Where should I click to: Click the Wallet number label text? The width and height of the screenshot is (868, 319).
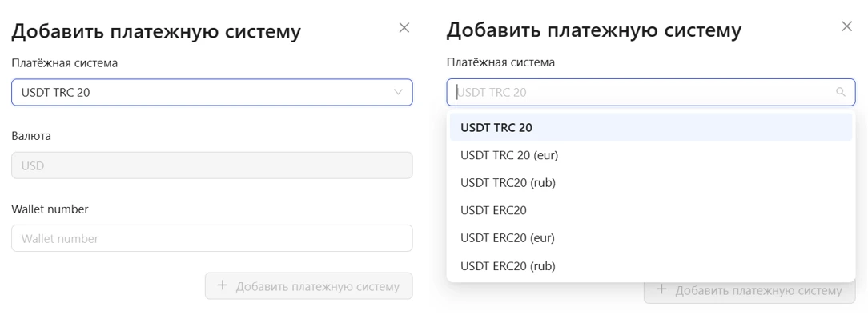[x=50, y=209]
